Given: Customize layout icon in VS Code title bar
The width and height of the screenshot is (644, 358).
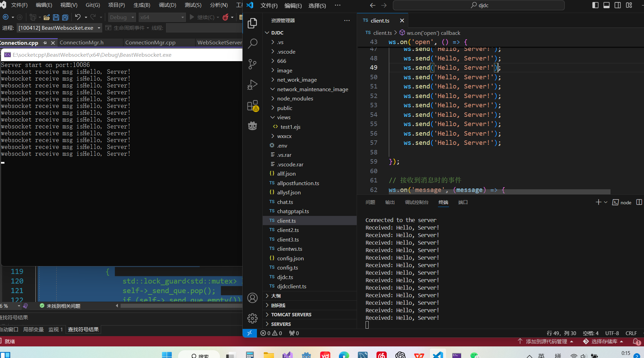Looking at the screenshot, I should point(629,5).
